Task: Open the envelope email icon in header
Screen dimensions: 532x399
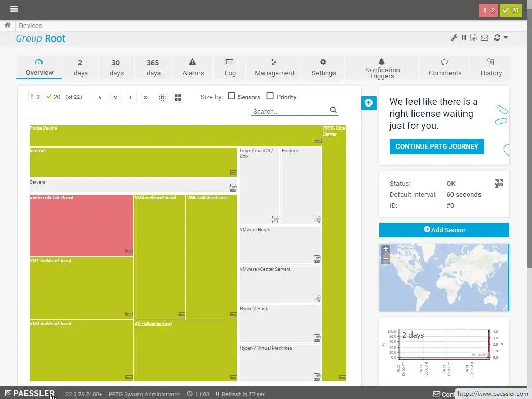Action: [x=485, y=37]
